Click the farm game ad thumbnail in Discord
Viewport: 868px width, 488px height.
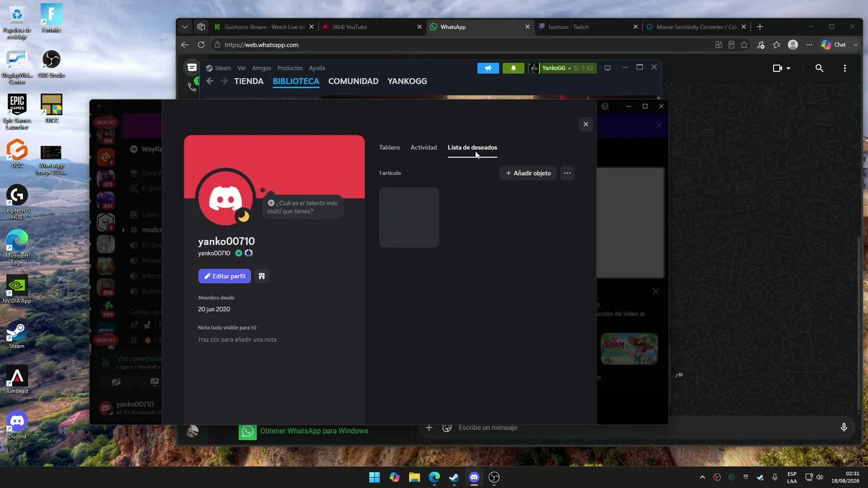629,348
